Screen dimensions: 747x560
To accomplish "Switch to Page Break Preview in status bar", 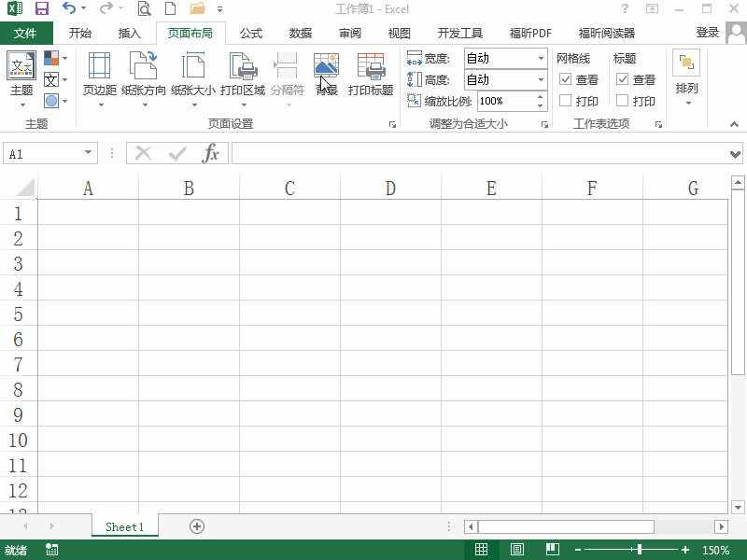I will (553, 550).
